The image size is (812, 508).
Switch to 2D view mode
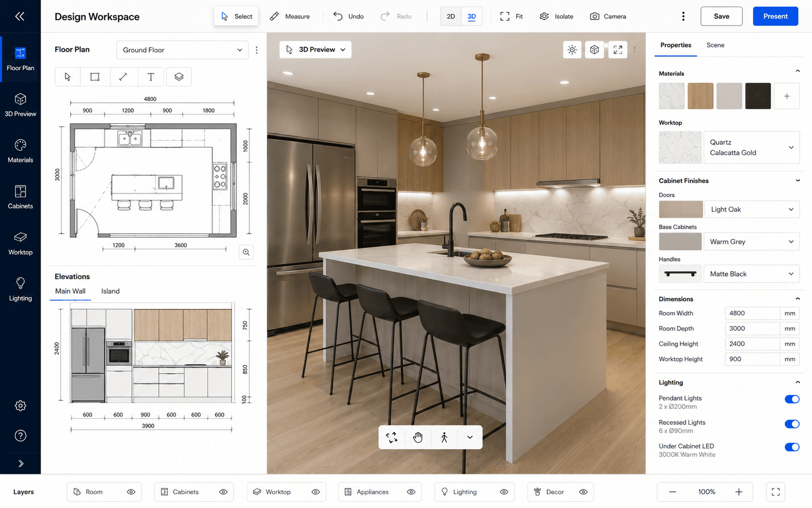click(x=451, y=16)
